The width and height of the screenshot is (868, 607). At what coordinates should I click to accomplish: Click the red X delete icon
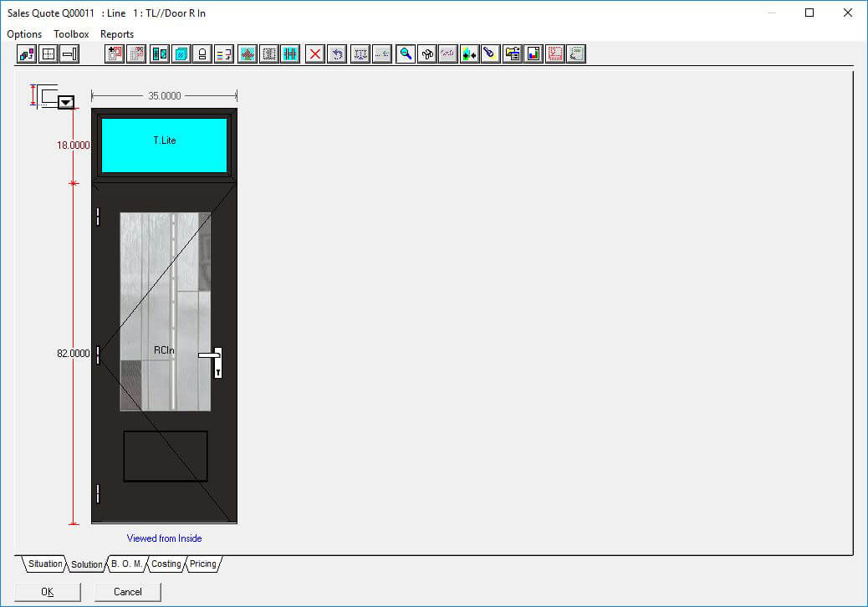315,54
